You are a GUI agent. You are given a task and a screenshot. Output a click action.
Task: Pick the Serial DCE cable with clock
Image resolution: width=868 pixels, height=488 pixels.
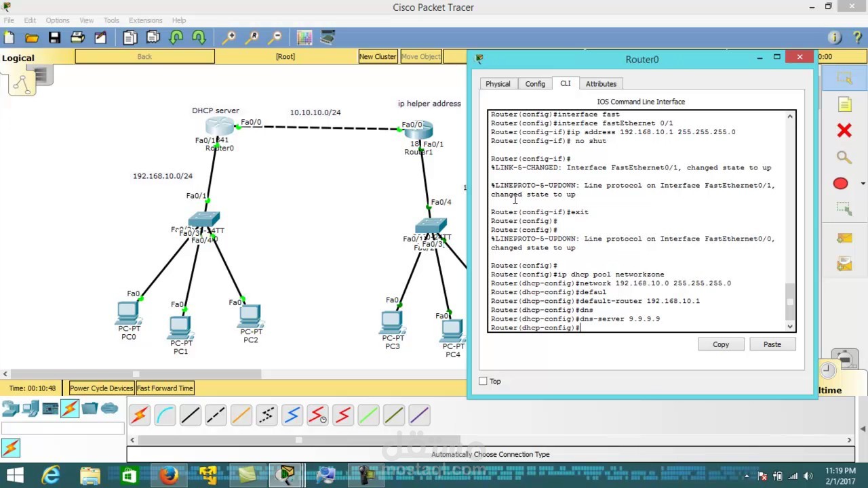(x=317, y=414)
